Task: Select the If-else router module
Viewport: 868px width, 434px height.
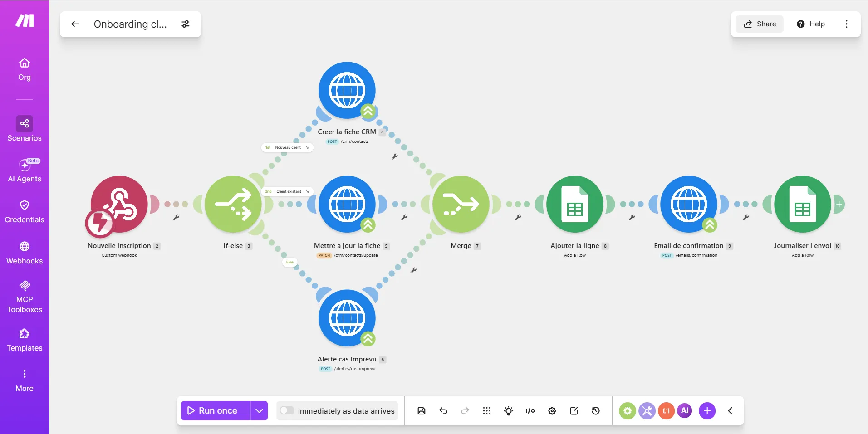Action: (x=233, y=204)
